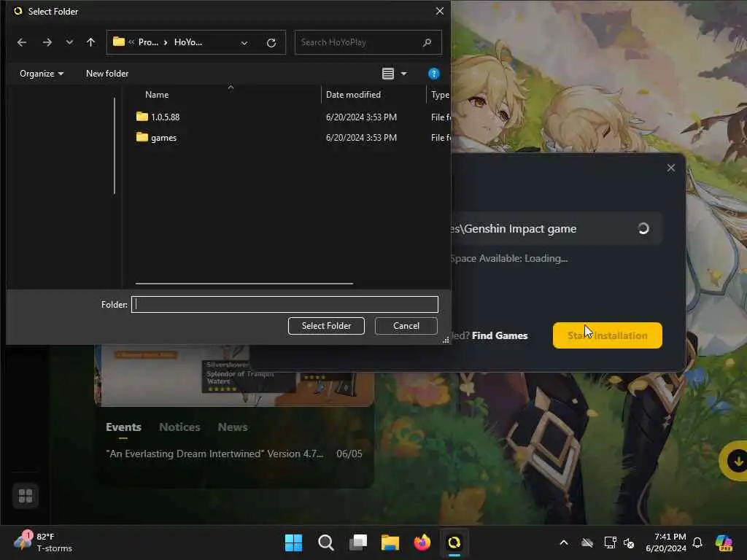747x560 pixels.
Task: Open the Organize menu
Action: point(42,74)
